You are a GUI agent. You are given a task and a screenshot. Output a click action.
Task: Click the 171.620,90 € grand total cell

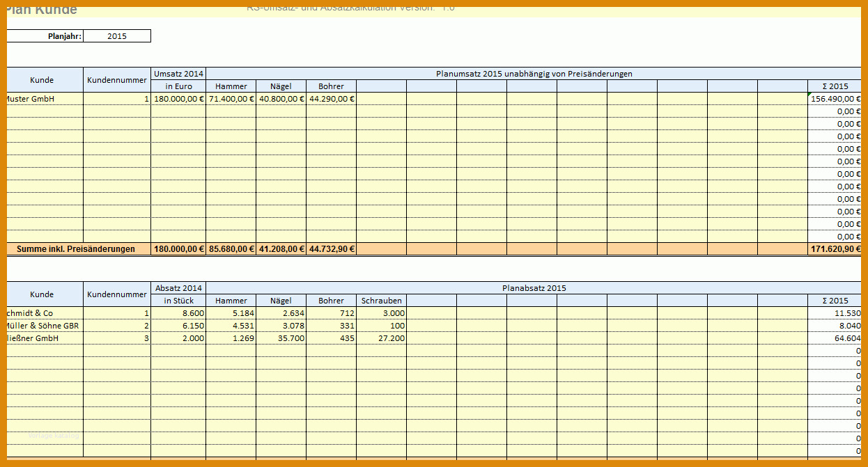[x=835, y=248]
